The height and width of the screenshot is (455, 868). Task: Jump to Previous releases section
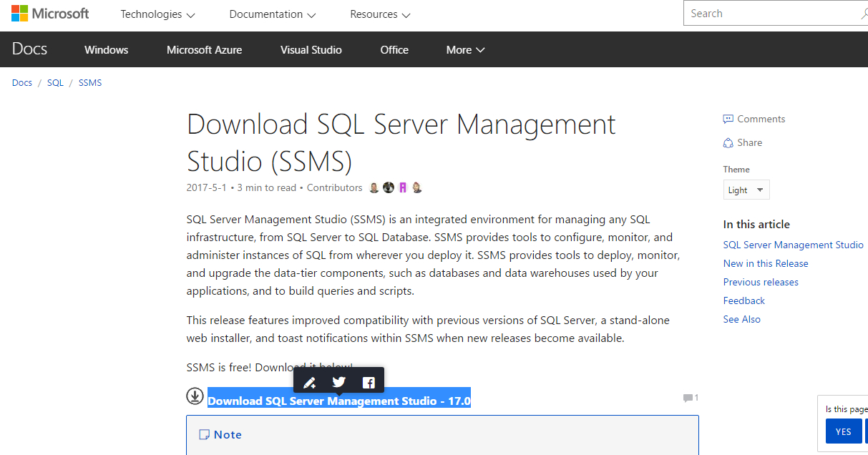click(x=761, y=283)
